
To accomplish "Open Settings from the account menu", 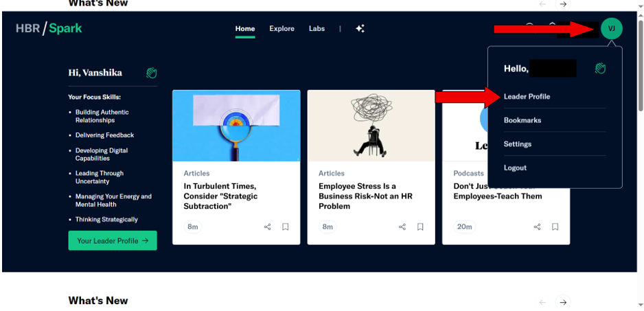I will click(x=517, y=144).
